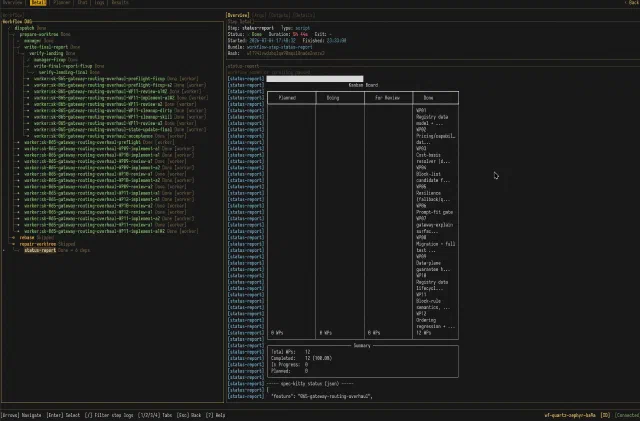Click arrow beside overhaul-preflight Done worker row
This screenshot has height=421, width=640.
click(x=18, y=142)
